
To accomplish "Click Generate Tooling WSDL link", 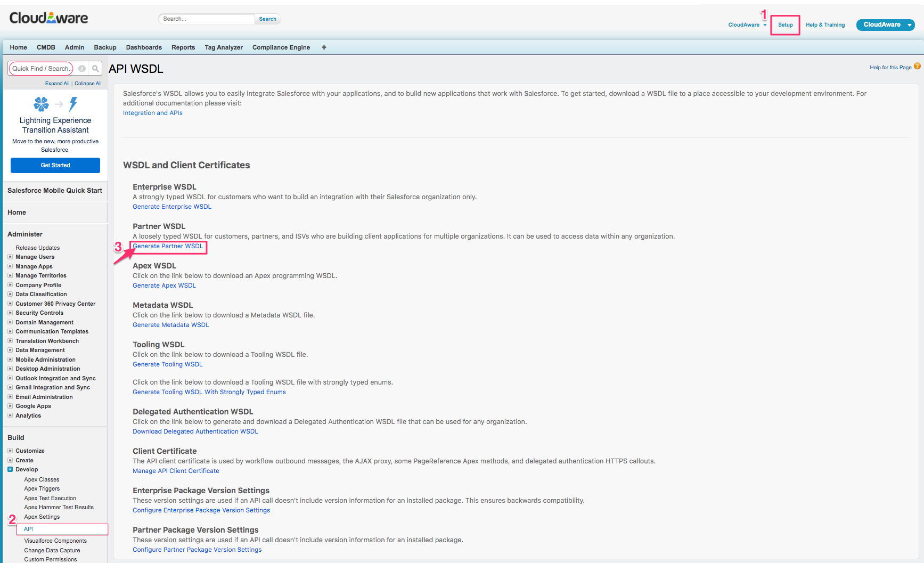I will coord(167,364).
